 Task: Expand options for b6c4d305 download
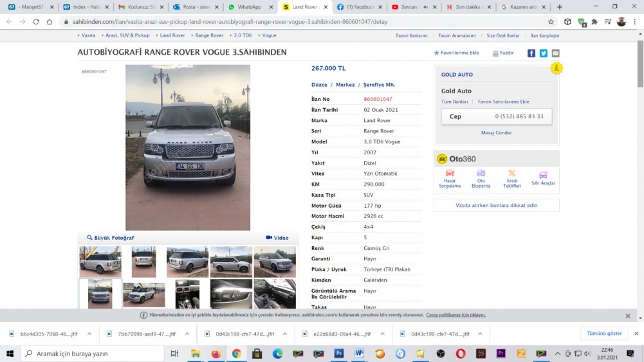click(89, 334)
